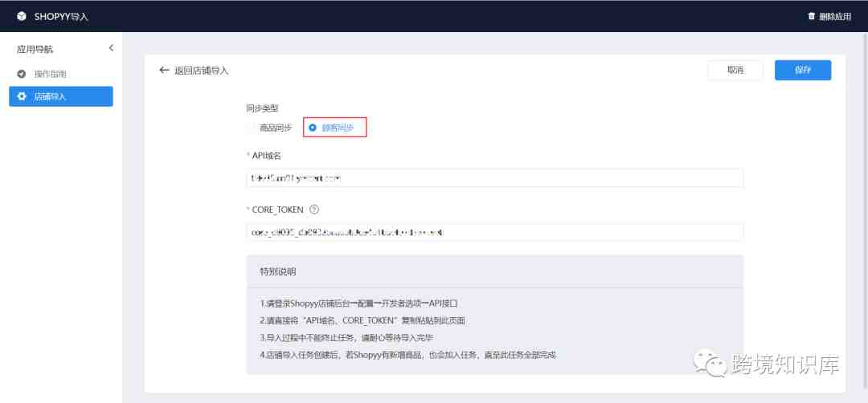Select the 商品同步 radio option
The width and height of the screenshot is (868, 403).
[269, 128]
